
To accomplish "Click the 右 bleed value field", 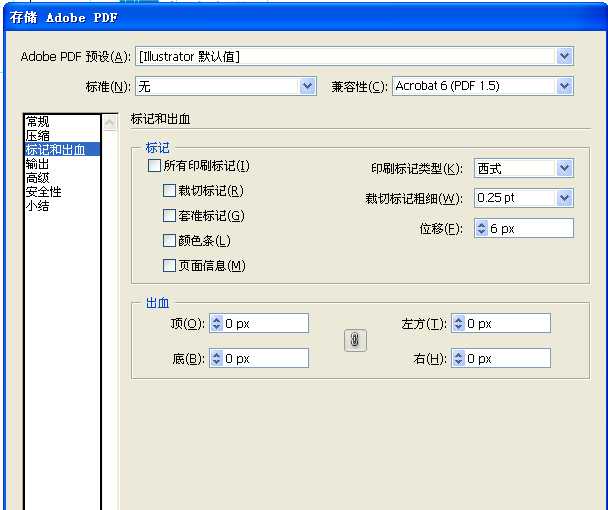I will 508,358.
